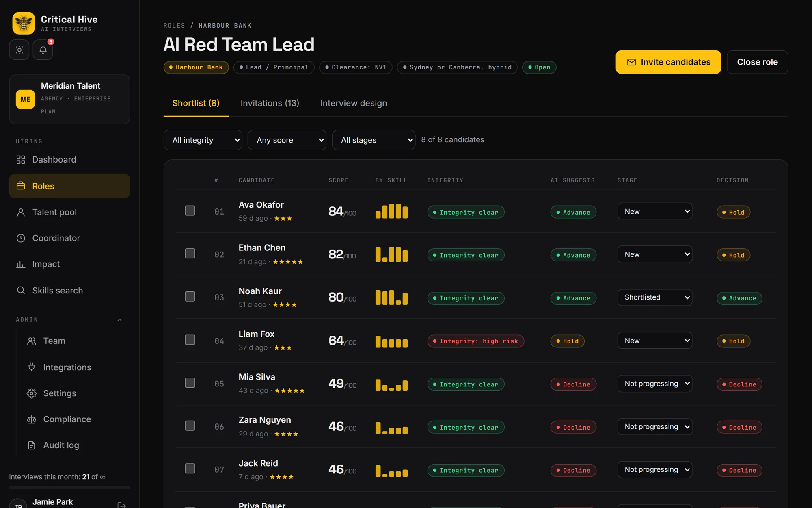Open notifications bell icon

(43, 50)
